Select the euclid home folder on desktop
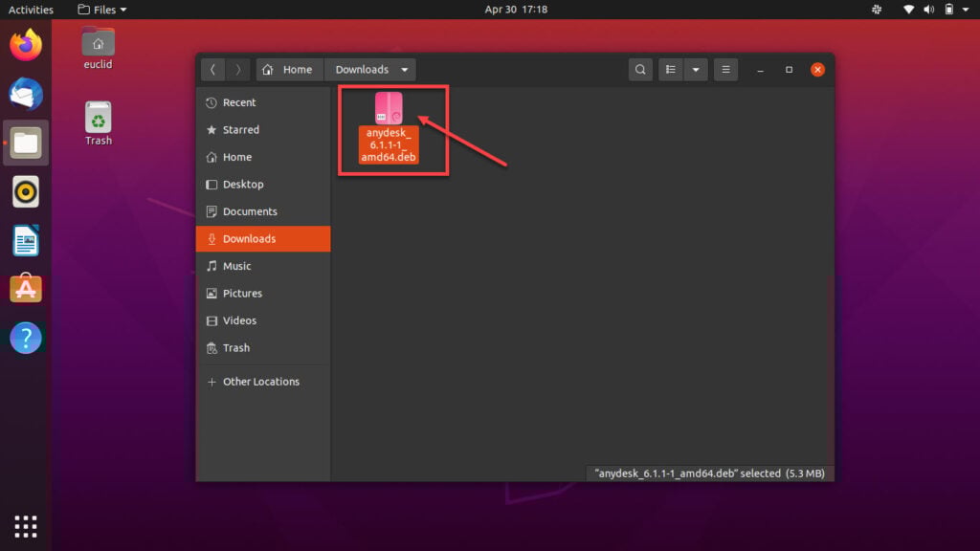Image resolution: width=980 pixels, height=551 pixels. (x=99, y=49)
